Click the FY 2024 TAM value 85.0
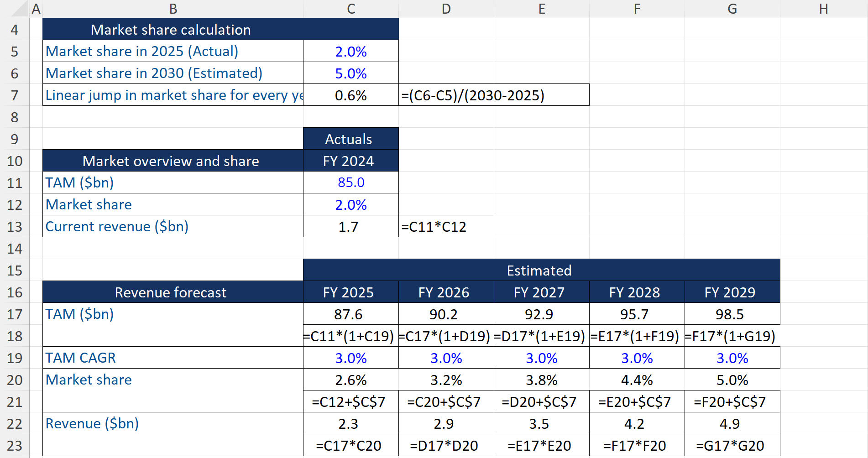Screen dimensions: 868x458 coord(350,182)
